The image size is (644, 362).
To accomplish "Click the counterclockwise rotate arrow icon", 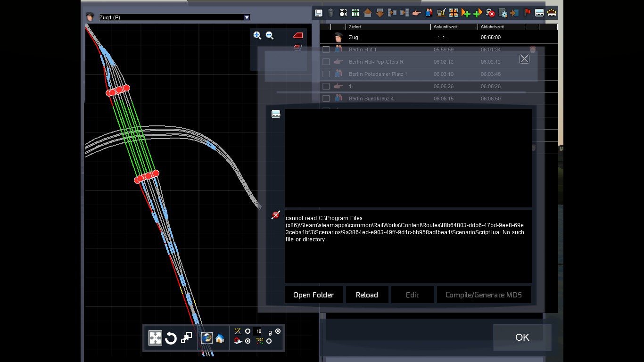I will (171, 338).
